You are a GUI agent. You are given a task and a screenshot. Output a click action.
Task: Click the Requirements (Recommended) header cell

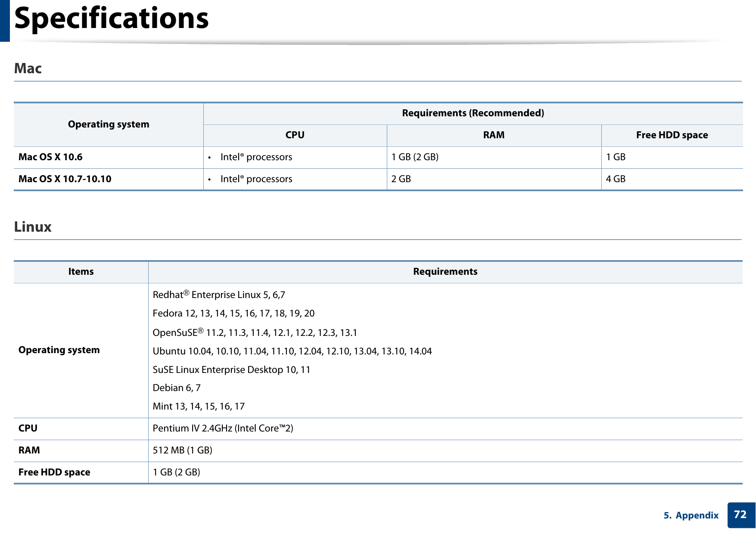472,113
